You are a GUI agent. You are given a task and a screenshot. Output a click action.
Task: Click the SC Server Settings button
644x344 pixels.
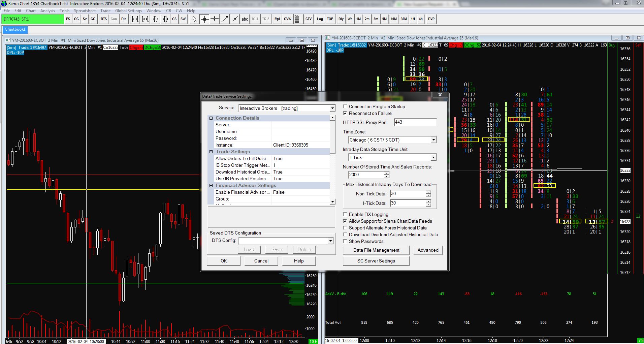376,261
